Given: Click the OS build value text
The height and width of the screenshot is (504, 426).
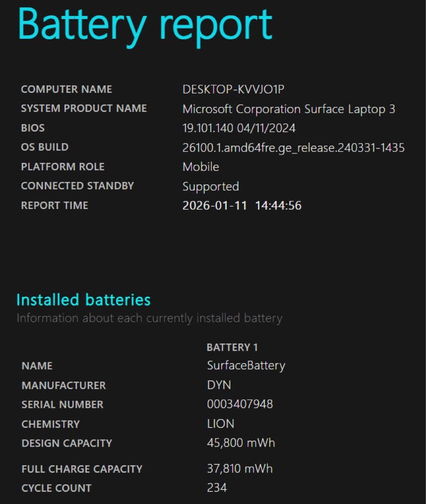Looking at the screenshot, I should [293, 147].
